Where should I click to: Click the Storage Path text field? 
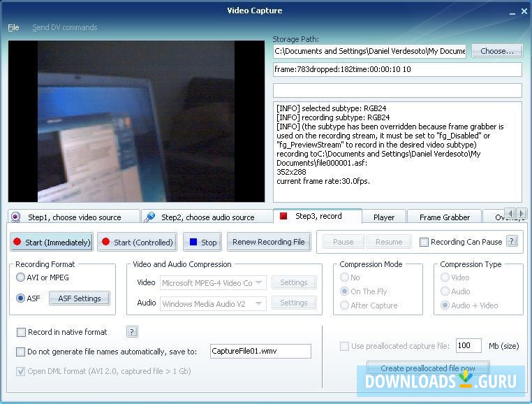click(369, 51)
